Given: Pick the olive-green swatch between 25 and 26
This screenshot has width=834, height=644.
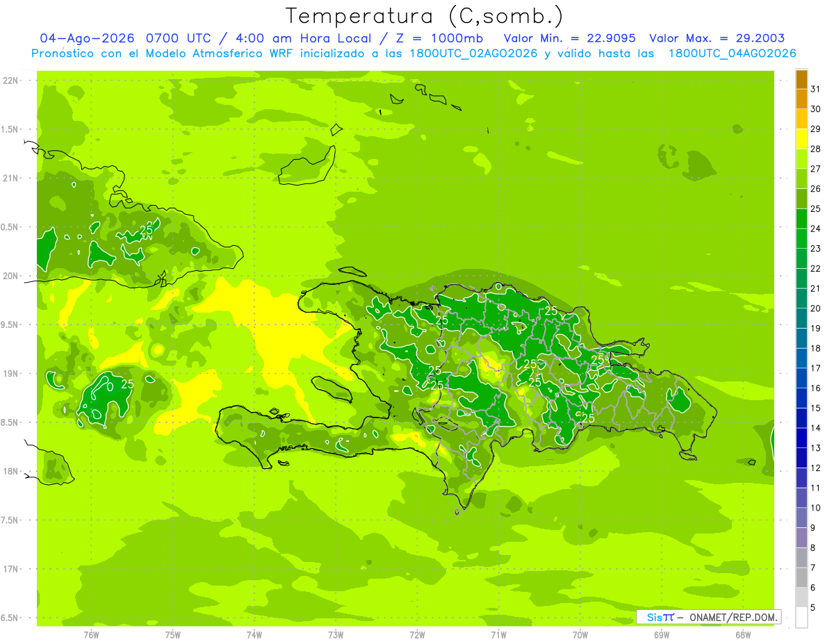Looking at the screenshot, I should [x=801, y=199].
